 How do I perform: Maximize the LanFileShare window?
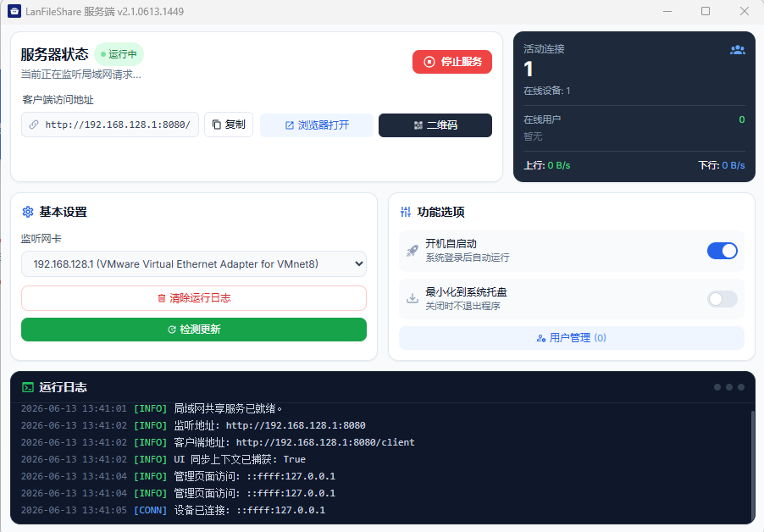click(706, 11)
